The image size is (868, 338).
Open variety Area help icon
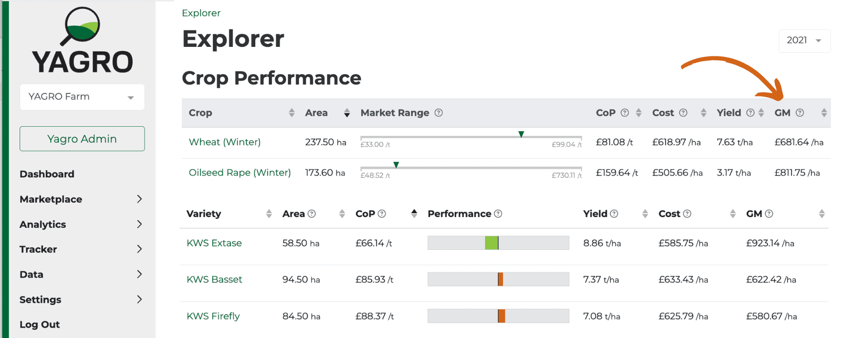point(312,214)
